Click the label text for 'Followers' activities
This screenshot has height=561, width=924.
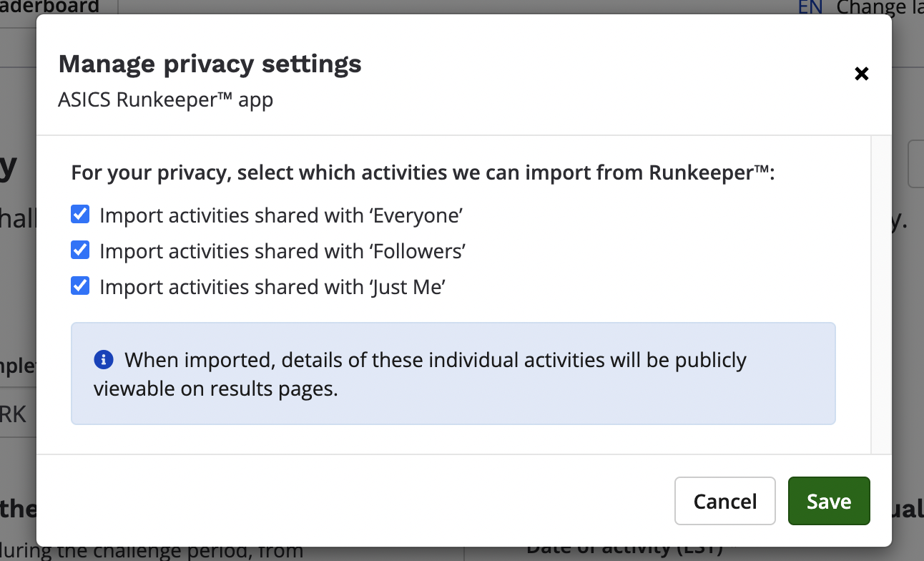(282, 251)
